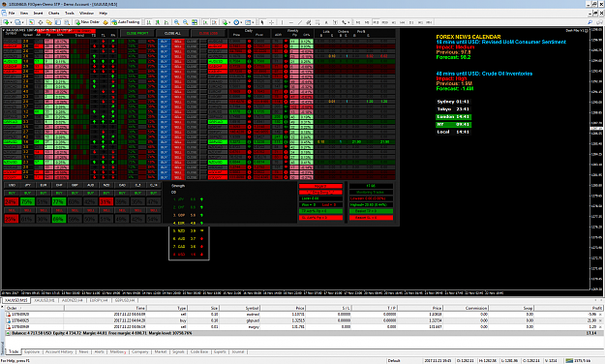Viewport: 605px width, 364px height.
Task: Open the Exposure terminal tab
Action: 32,352
